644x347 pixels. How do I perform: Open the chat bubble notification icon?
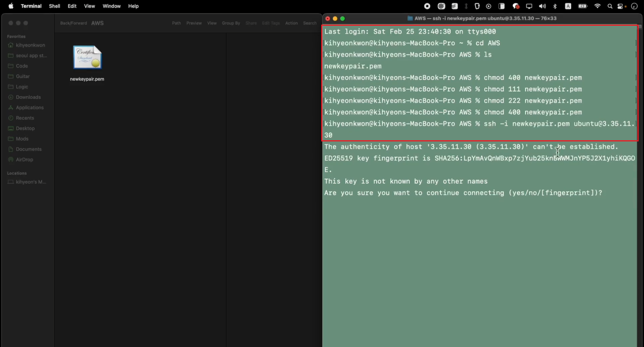516,6
